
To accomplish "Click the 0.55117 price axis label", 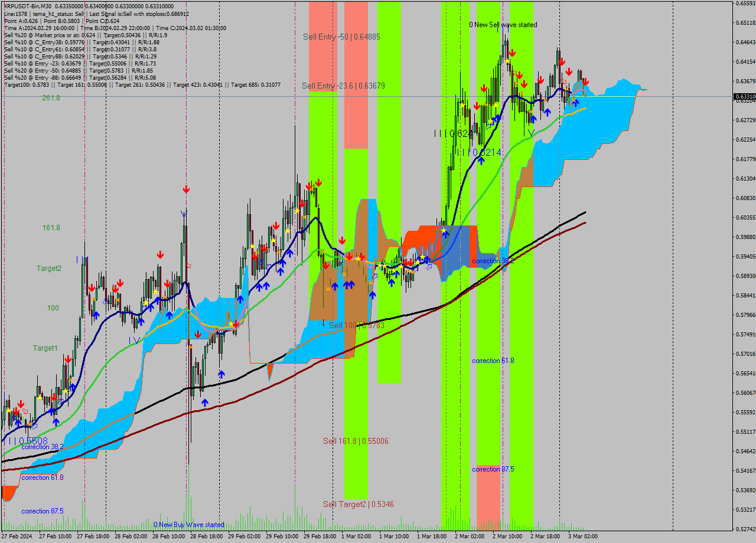I will coord(746,432).
